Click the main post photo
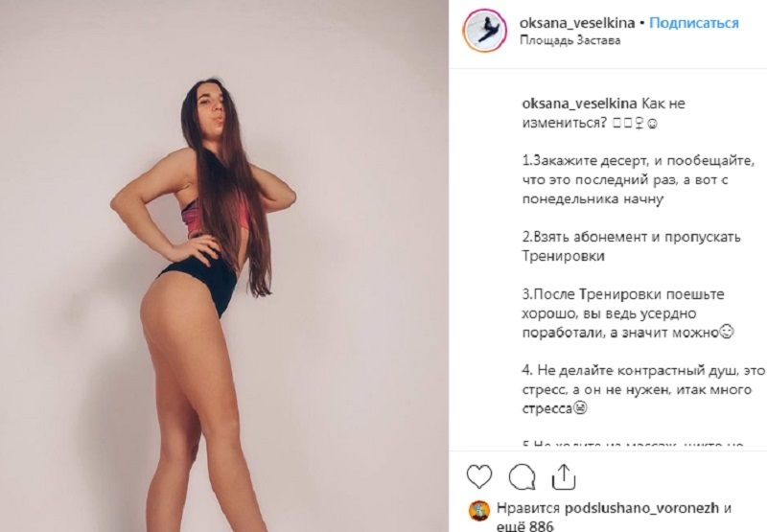 point(224,266)
